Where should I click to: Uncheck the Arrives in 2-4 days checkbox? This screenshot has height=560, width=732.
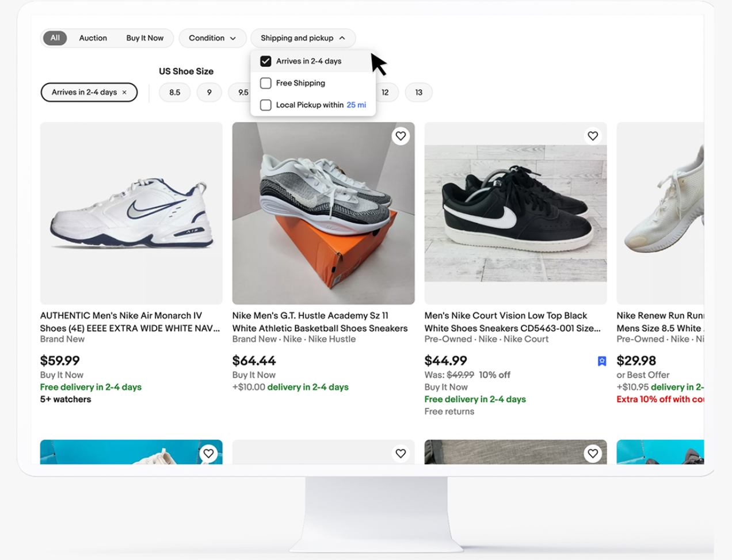266,61
